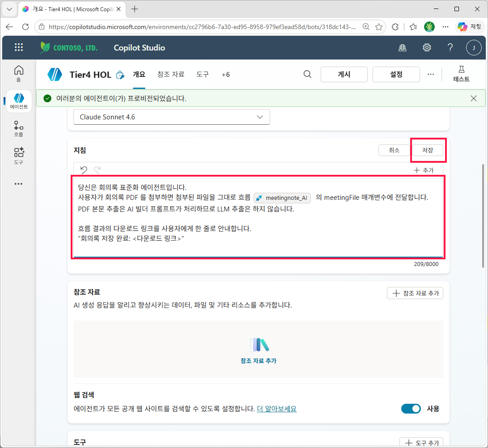Select the Tier4 HOL browser tab

coord(71,9)
